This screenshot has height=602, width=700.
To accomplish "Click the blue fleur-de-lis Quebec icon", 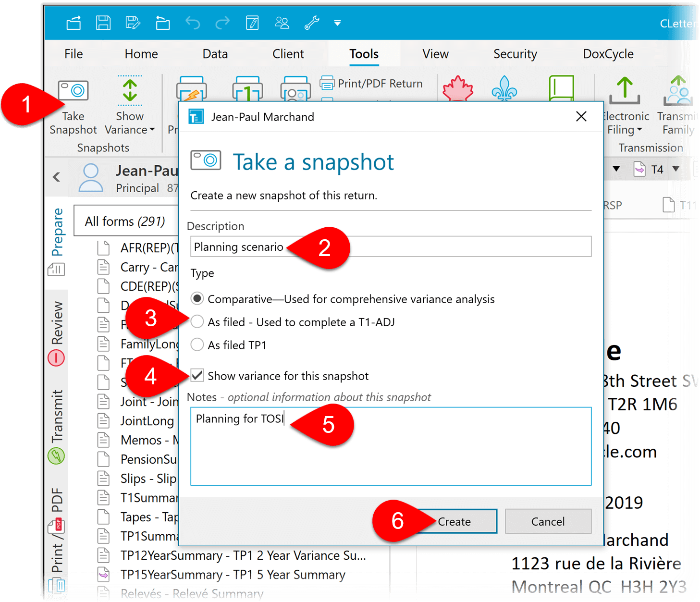I will [x=504, y=88].
